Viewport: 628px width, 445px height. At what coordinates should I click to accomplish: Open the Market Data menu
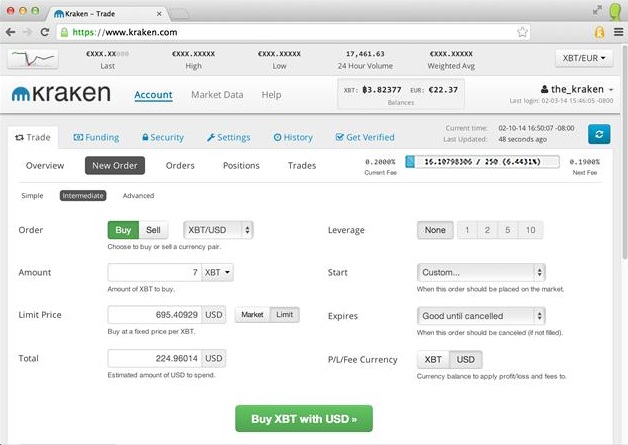pos(217,95)
